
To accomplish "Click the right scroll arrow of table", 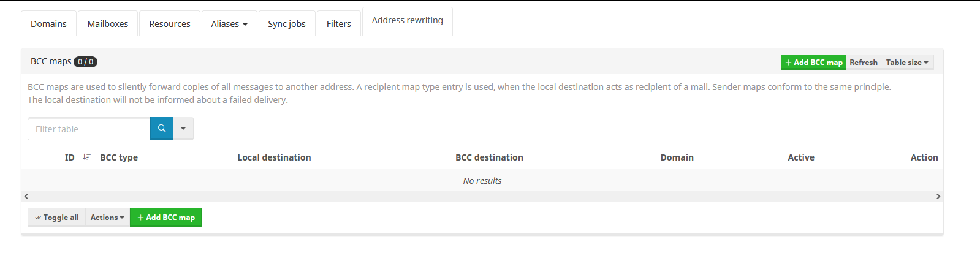I will click(938, 196).
